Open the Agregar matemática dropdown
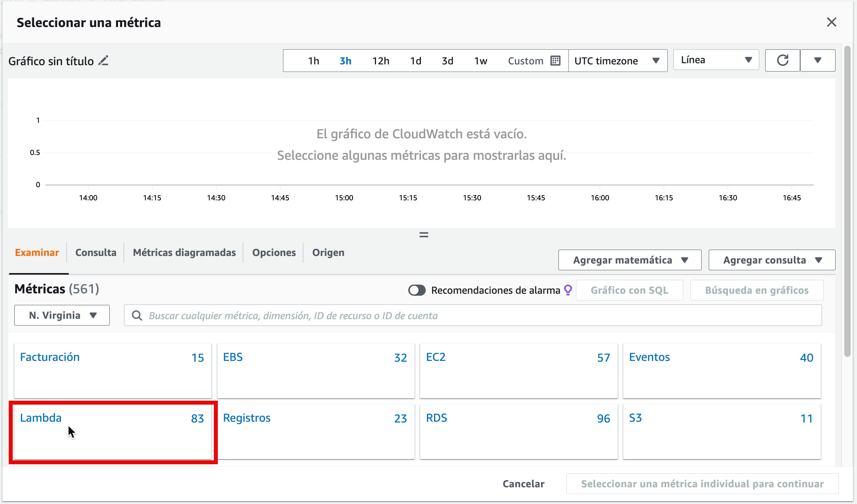 [x=630, y=260]
